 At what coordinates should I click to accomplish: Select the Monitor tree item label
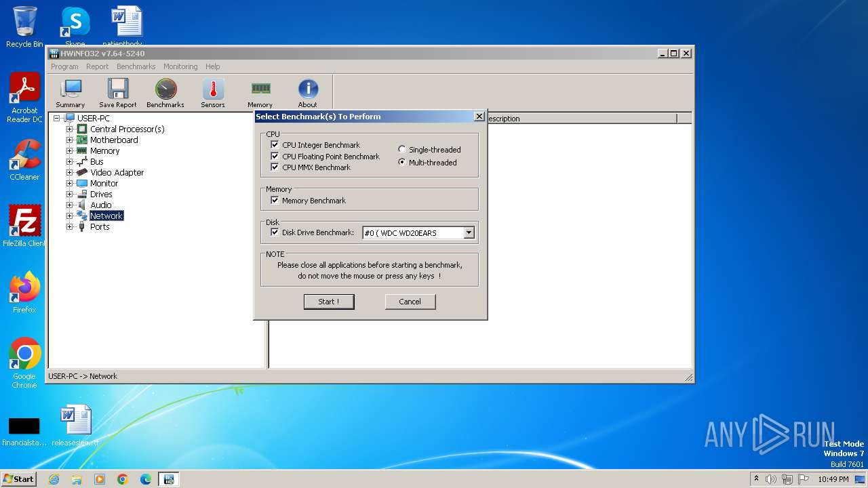(x=104, y=183)
